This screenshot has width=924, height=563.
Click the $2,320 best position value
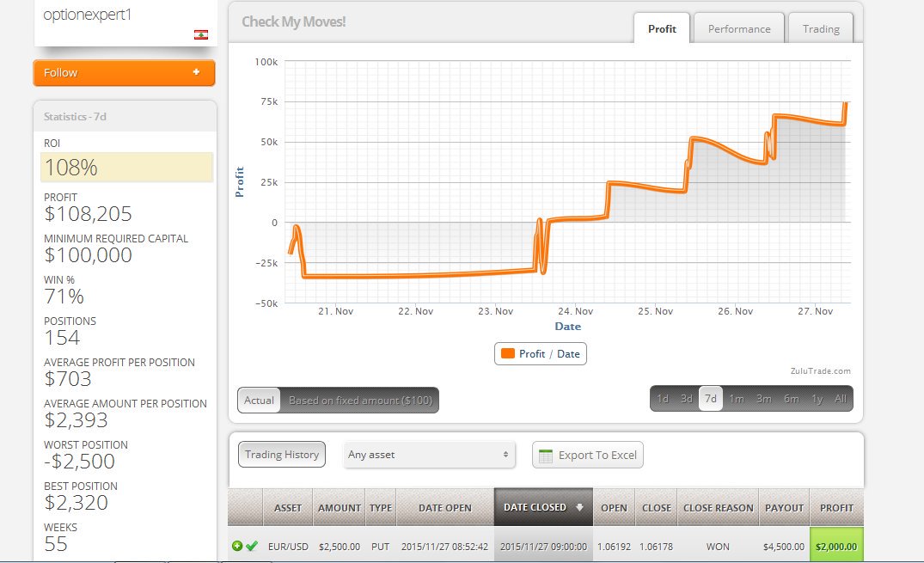[76, 502]
